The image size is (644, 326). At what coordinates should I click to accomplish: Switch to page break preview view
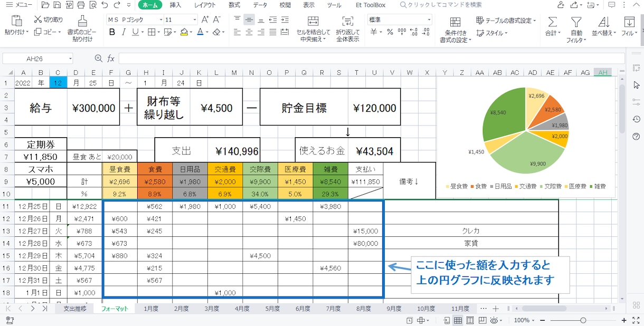(469, 320)
